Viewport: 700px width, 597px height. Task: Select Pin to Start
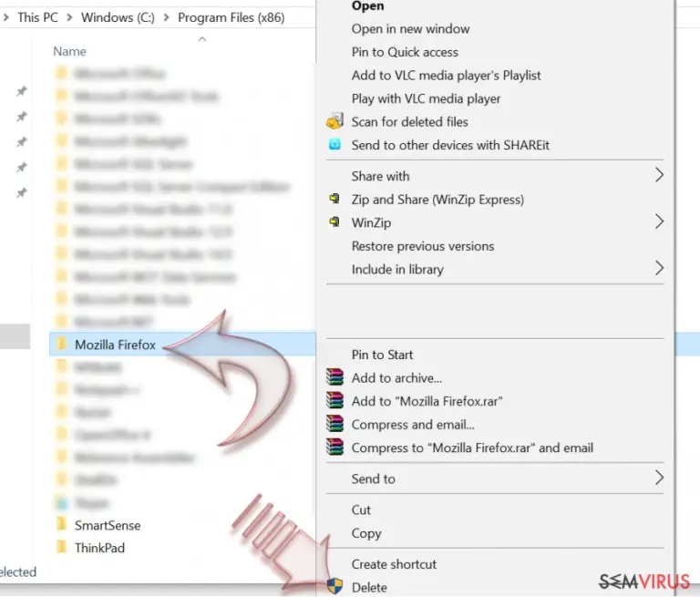pos(382,355)
